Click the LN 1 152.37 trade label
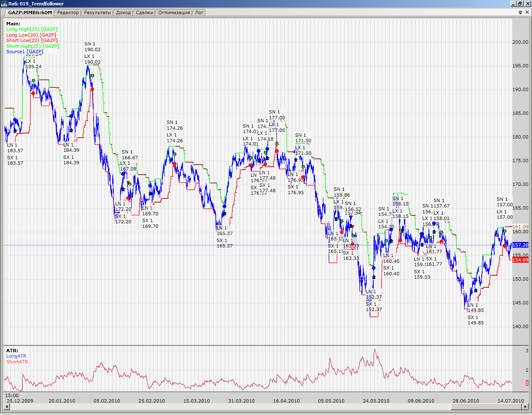532x415 pixels. (x=374, y=294)
